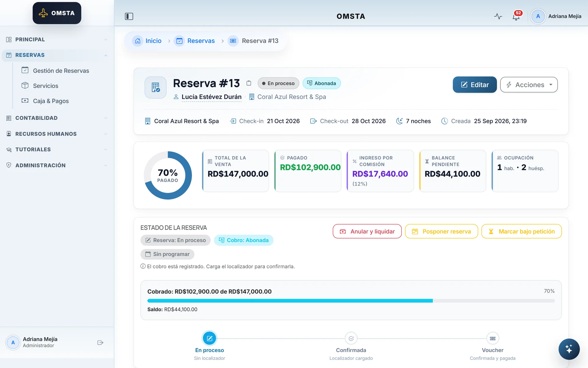Image resolution: width=588 pixels, height=368 pixels.
Task: Click the Creada clock icon
Action: coord(444,121)
